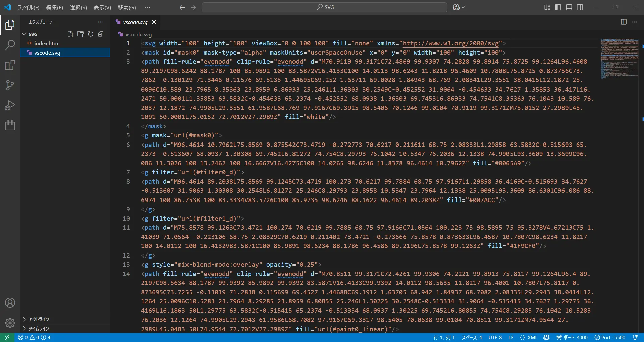This screenshot has width=644, height=342.
Task: Click line number 14 in the gutter
Action: 126,274
